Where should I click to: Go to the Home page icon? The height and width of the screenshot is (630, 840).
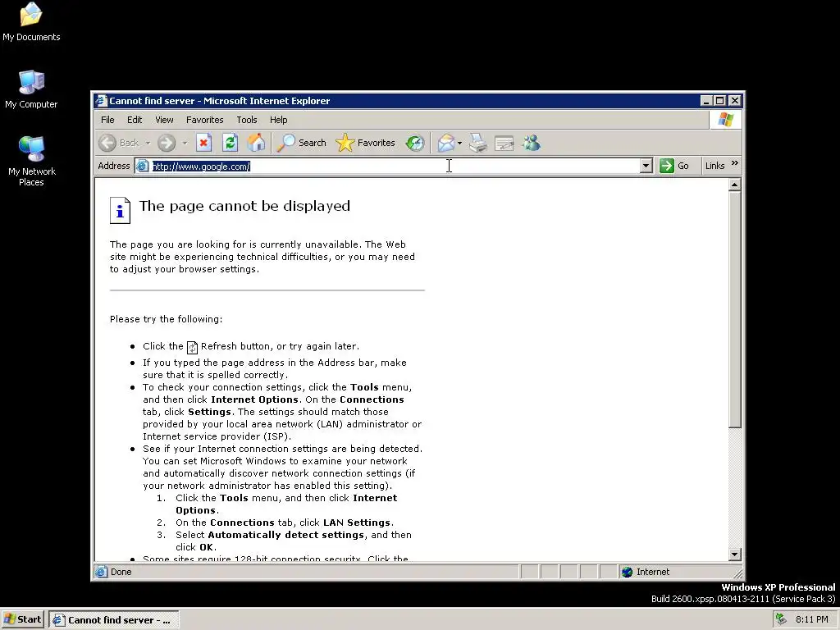click(x=256, y=143)
